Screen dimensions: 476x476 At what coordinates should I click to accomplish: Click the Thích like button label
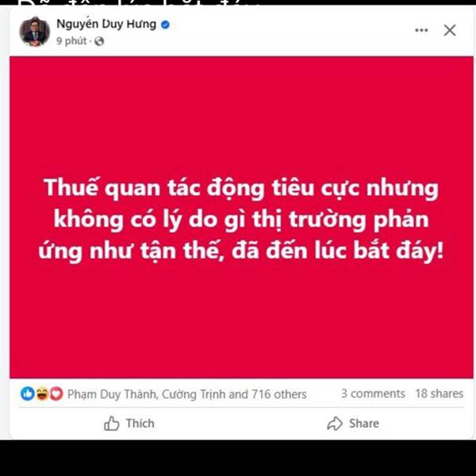click(140, 423)
